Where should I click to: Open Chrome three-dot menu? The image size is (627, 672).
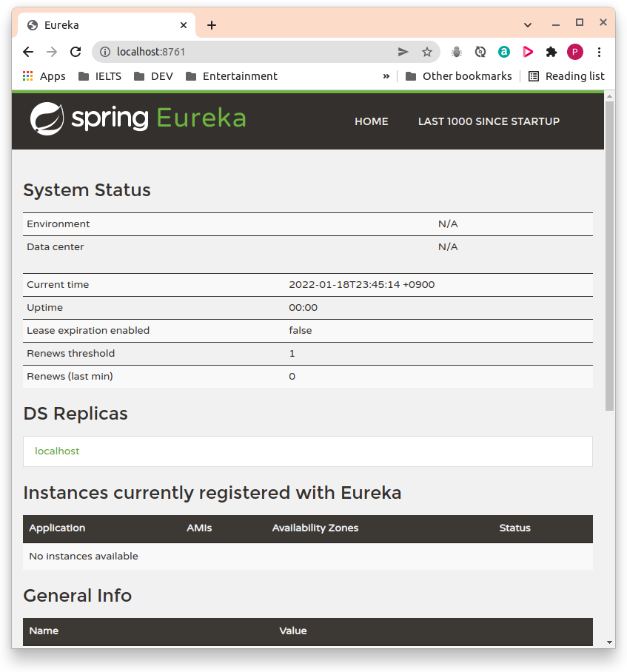pyautogui.click(x=599, y=52)
